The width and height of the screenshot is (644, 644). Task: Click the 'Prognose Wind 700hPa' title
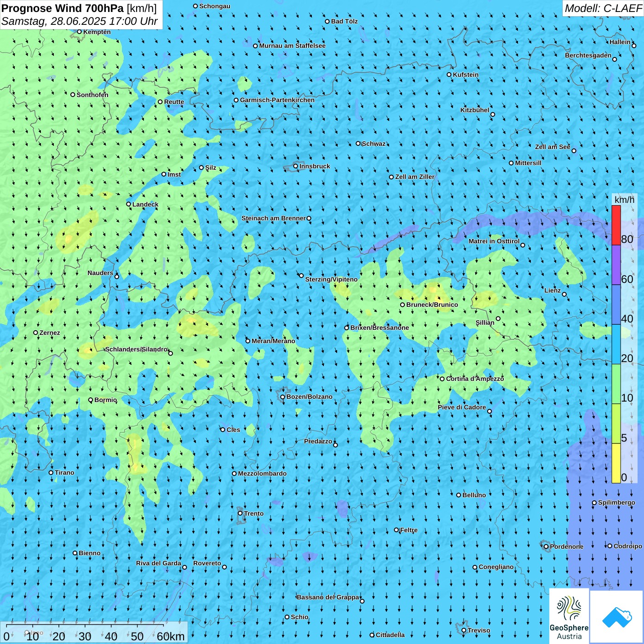tap(63, 8)
